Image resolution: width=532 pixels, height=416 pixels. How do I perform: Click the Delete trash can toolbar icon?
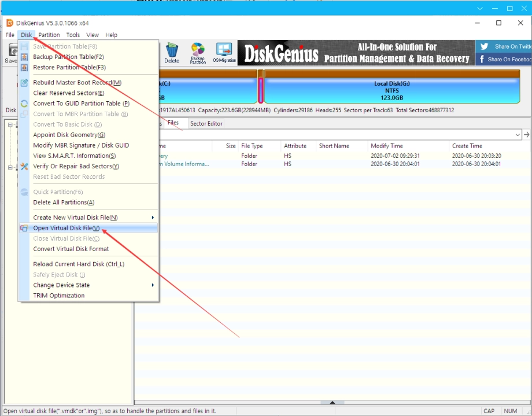coord(172,53)
